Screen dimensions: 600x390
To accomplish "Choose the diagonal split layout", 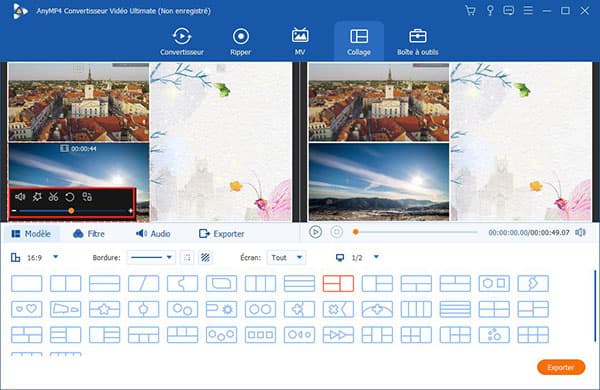I will 143,284.
